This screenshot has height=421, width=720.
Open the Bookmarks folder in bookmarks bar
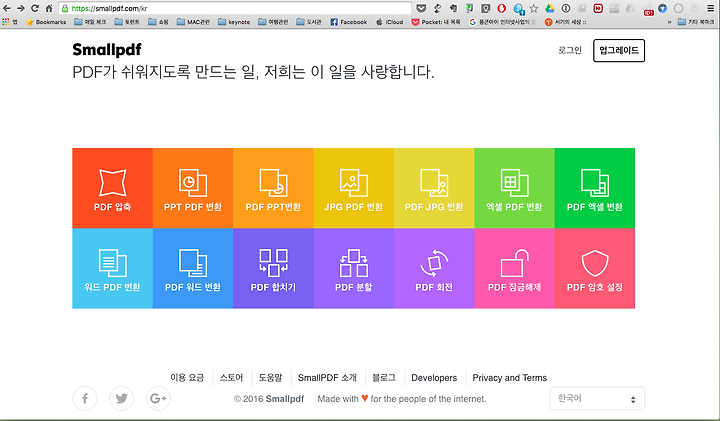pyautogui.click(x=46, y=22)
